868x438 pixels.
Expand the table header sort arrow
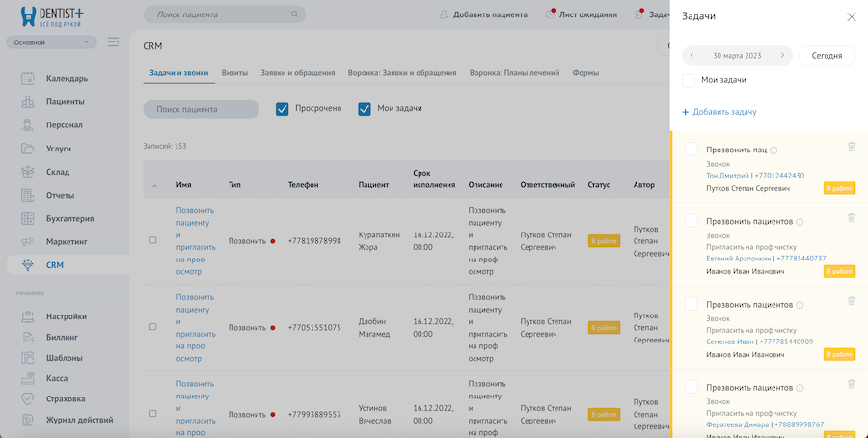click(x=154, y=185)
